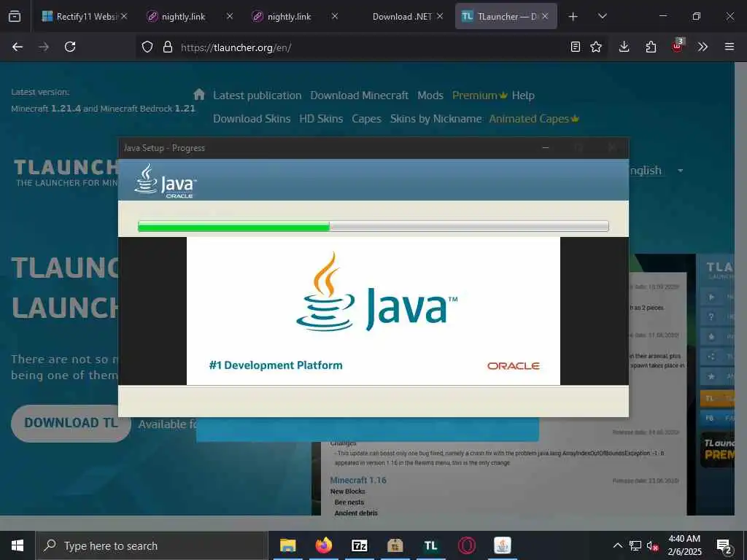Open the Premium link with crown

pos(479,96)
